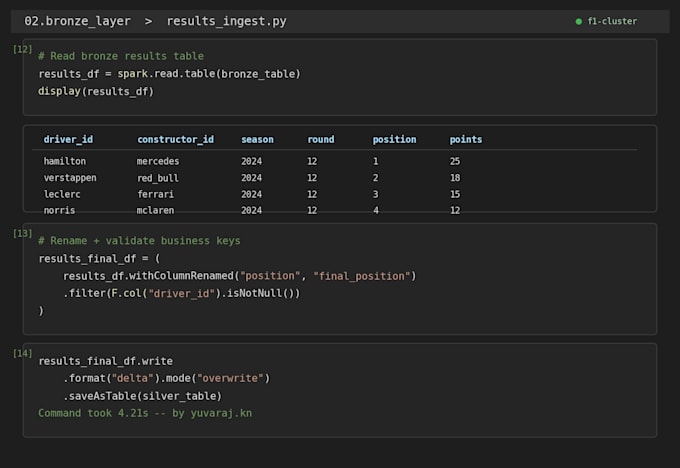This screenshot has width=680, height=468.
Task: Click the withColumnRenamed code line
Action: [239, 276]
